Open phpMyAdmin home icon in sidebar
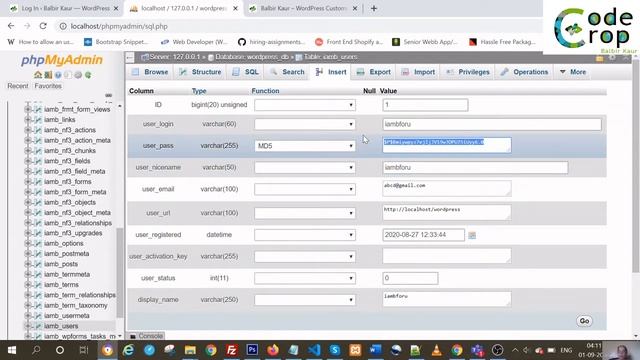 (x=38, y=75)
